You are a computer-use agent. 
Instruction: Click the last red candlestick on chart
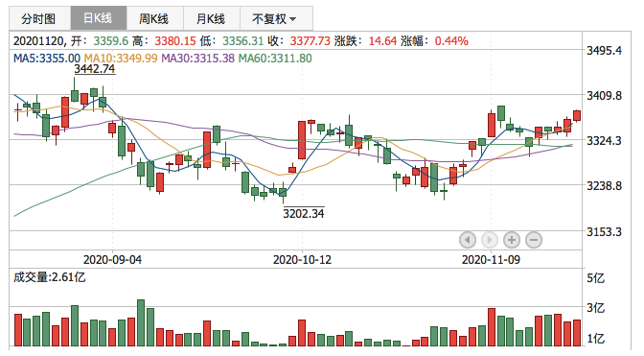click(577, 115)
